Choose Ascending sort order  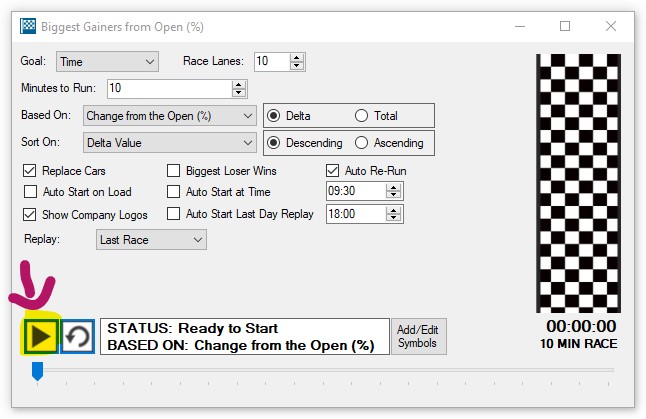coord(361,143)
